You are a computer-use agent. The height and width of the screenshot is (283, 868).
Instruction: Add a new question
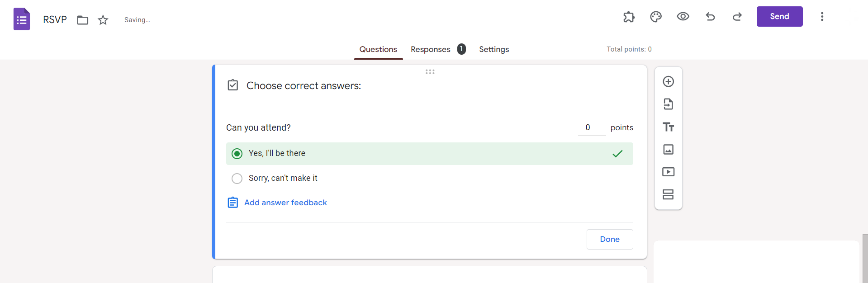pos(668,81)
